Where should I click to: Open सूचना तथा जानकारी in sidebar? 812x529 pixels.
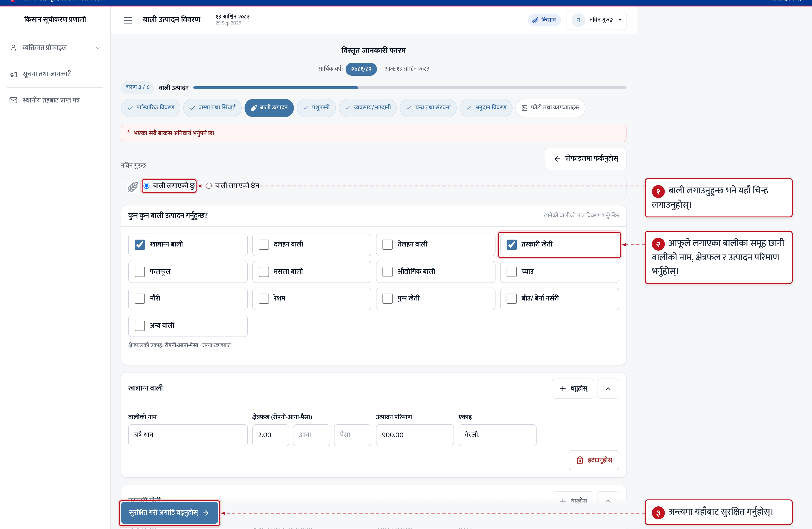click(55, 74)
